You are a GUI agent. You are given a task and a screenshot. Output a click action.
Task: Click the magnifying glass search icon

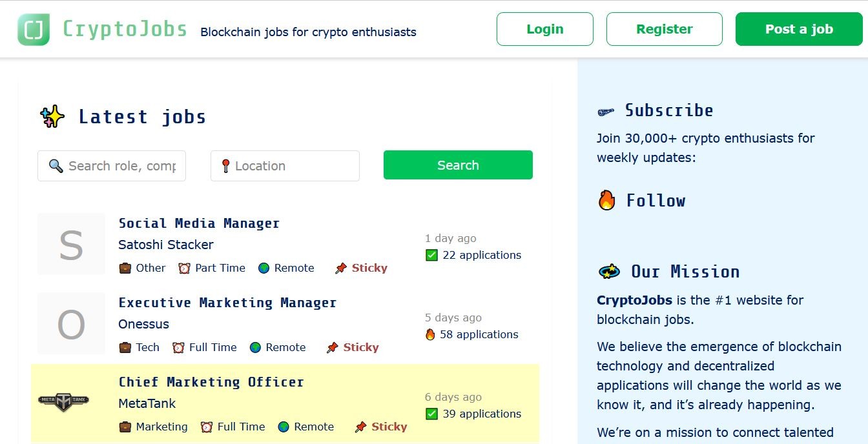(x=56, y=166)
